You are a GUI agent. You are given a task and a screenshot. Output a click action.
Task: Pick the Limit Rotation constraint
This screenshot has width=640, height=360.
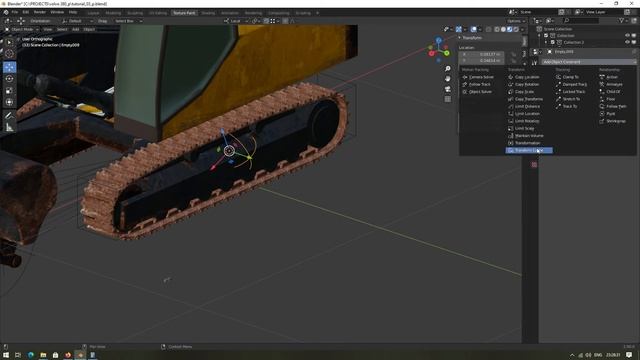[524, 121]
